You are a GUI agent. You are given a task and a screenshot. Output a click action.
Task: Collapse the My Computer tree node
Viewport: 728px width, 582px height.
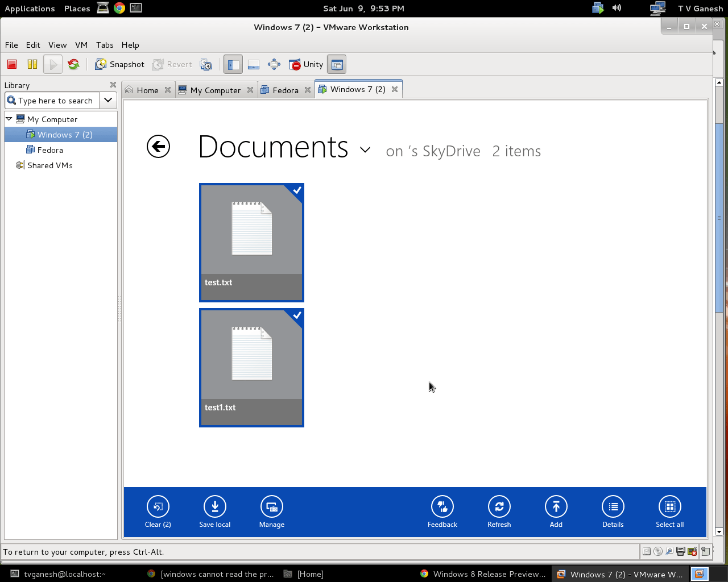(x=9, y=119)
